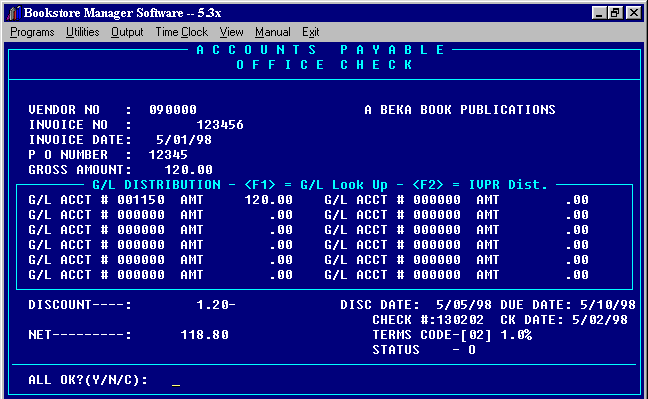Click the Bookstore Manager title bar icon
This screenshot has height=399, width=648.
pyautogui.click(x=14, y=13)
